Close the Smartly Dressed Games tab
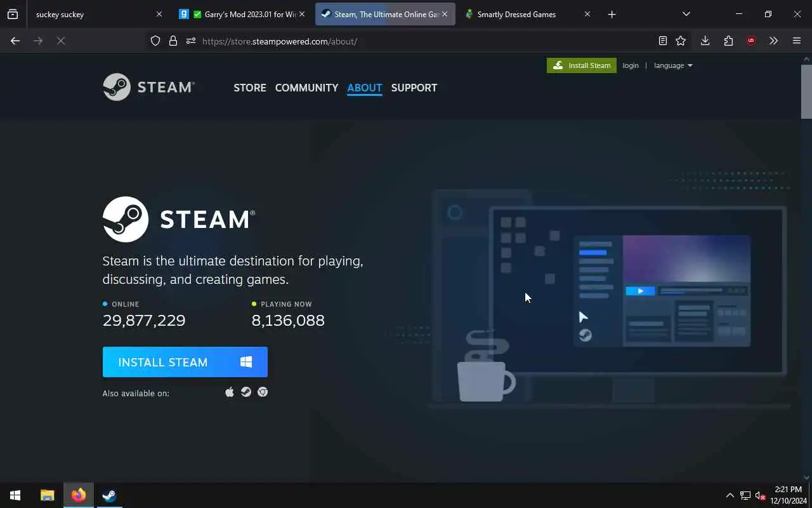 (x=587, y=14)
